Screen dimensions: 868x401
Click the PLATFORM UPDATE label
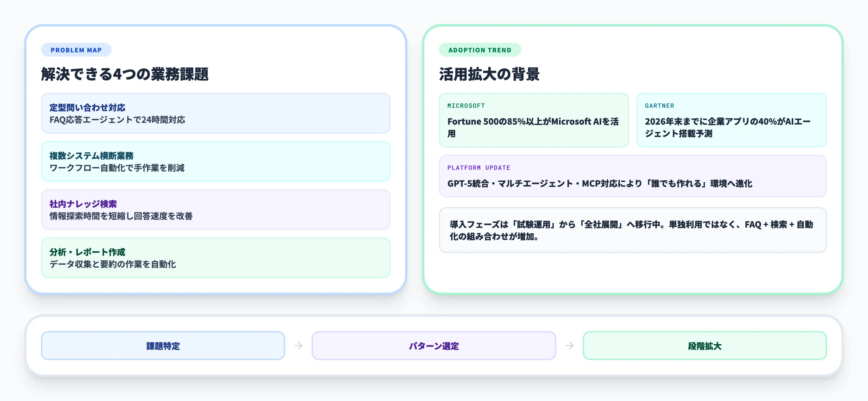point(479,168)
